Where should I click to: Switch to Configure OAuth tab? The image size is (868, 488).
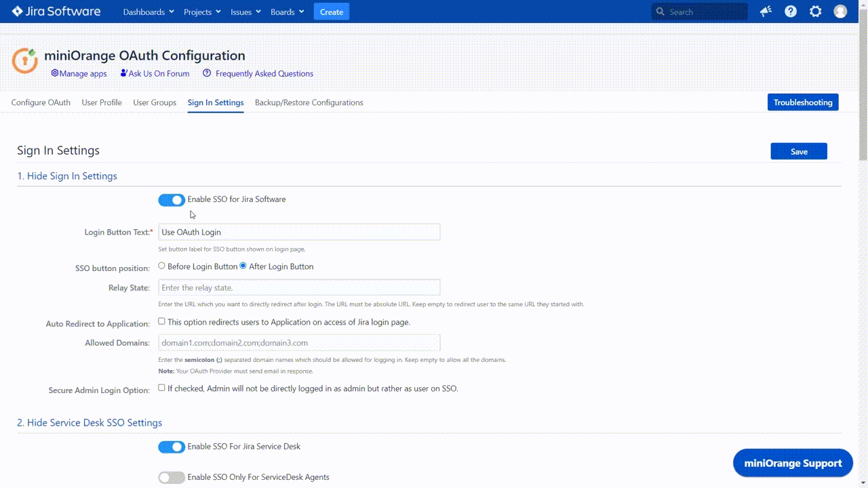click(41, 102)
